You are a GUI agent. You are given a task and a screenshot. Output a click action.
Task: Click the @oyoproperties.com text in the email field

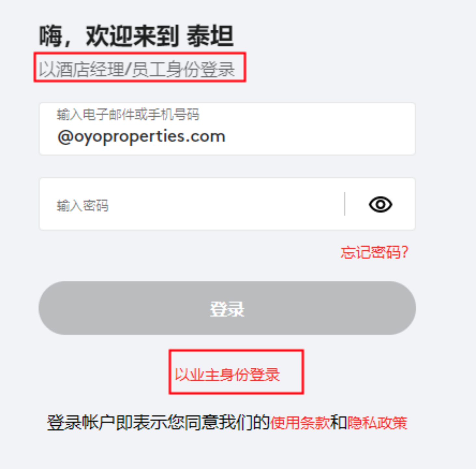[x=141, y=137]
